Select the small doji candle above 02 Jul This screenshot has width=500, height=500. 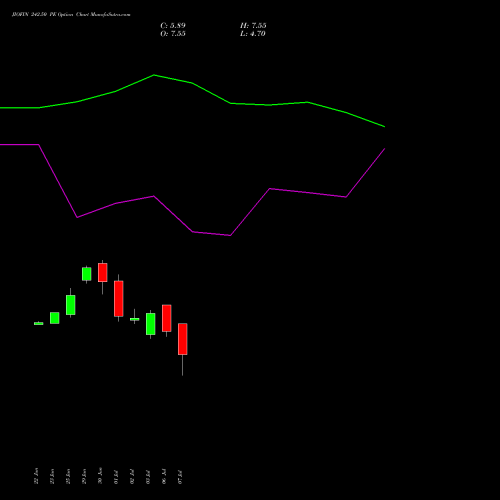click(x=135, y=319)
